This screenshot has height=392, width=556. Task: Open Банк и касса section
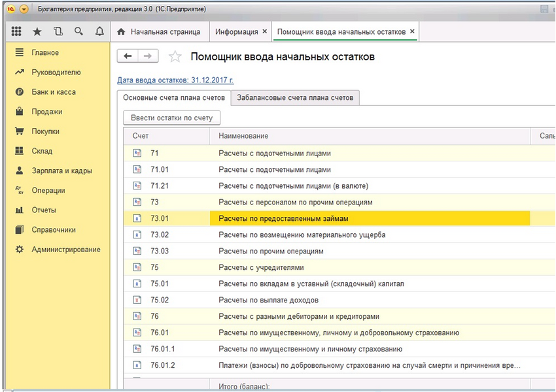[54, 92]
